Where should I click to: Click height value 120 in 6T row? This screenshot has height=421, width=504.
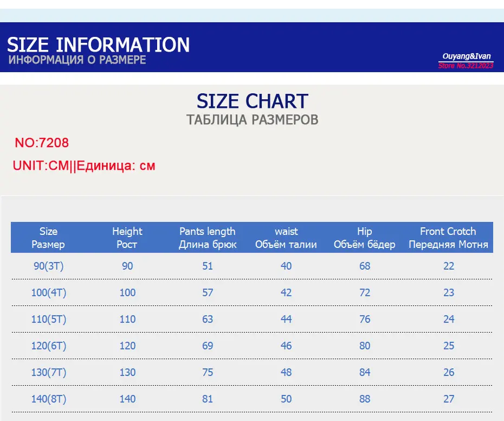[x=127, y=346]
